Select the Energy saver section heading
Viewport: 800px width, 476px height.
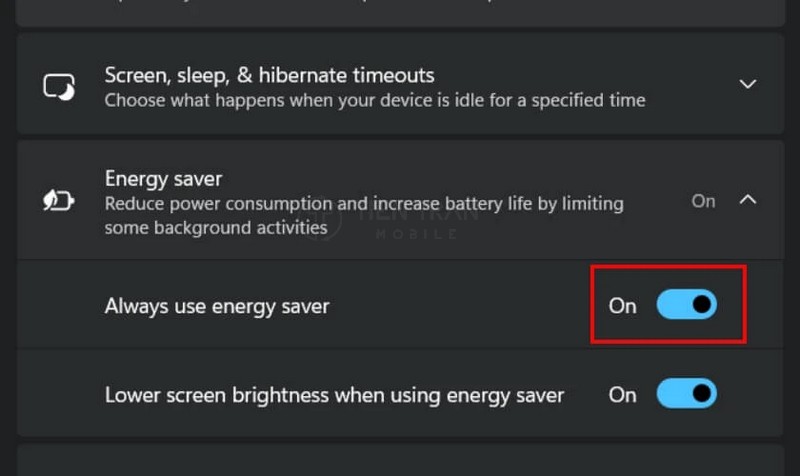163,178
